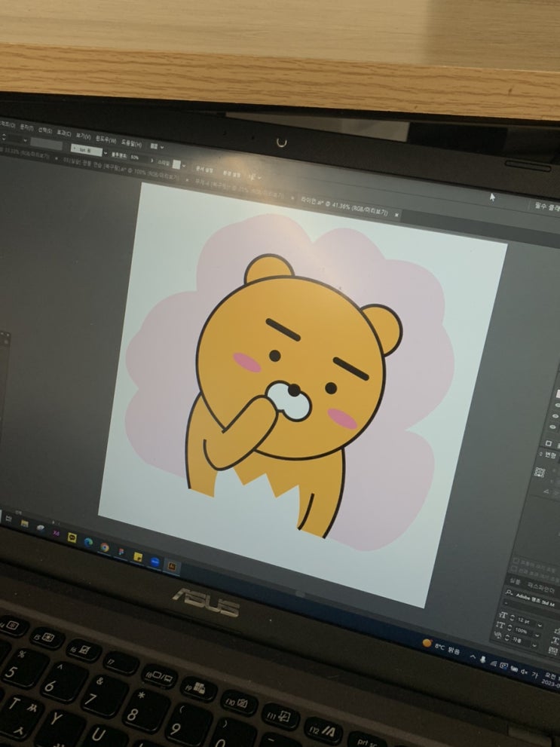560x747 pixels.
Task: Show hidden system tray icons chevron
Action: click(x=473, y=657)
